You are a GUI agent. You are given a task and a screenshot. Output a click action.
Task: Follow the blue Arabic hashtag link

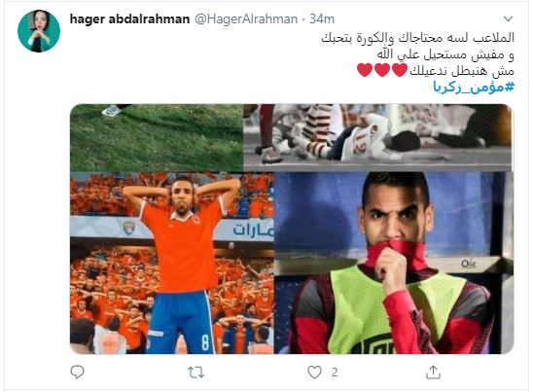pos(474,88)
